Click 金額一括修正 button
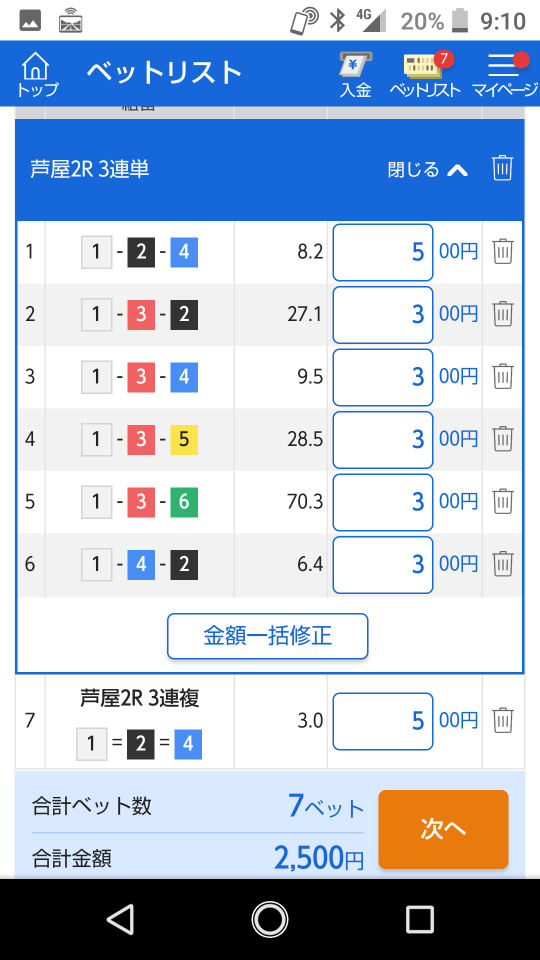540x960 pixels. [268, 636]
